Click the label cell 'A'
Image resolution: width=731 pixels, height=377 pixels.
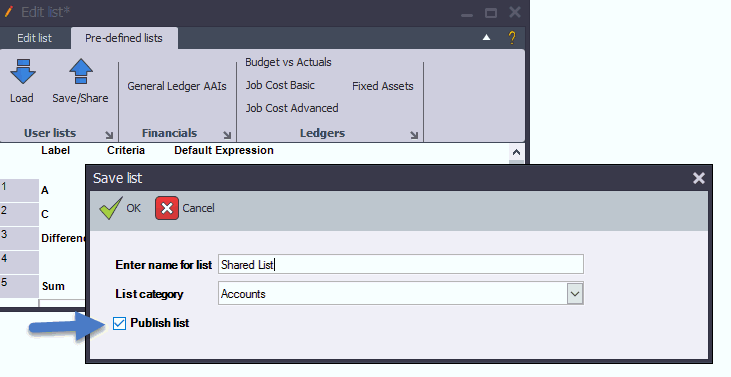[x=45, y=190]
